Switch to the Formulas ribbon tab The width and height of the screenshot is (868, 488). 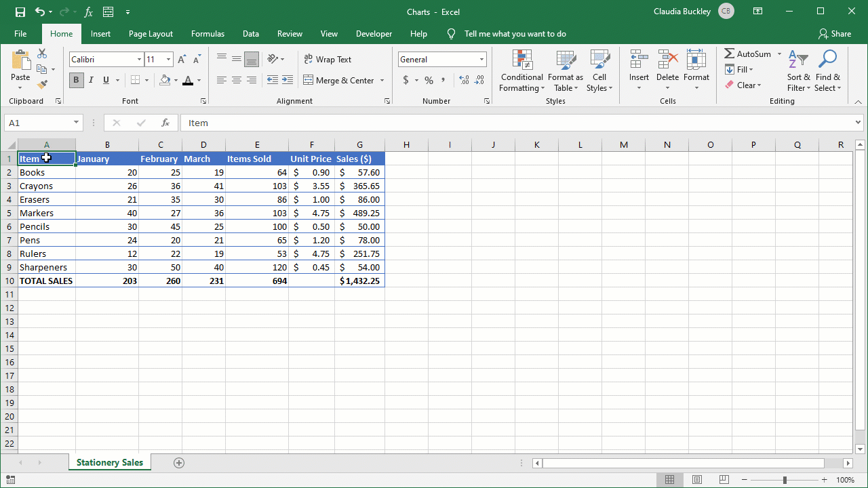(208, 33)
